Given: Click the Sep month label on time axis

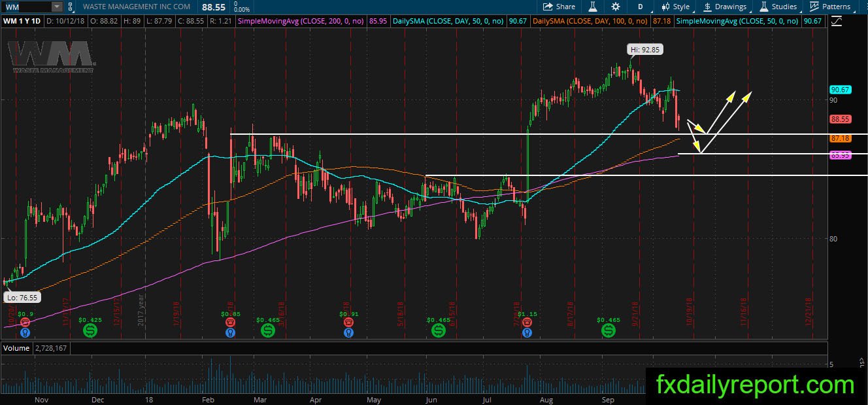Looking at the screenshot, I should (x=608, y=399).
